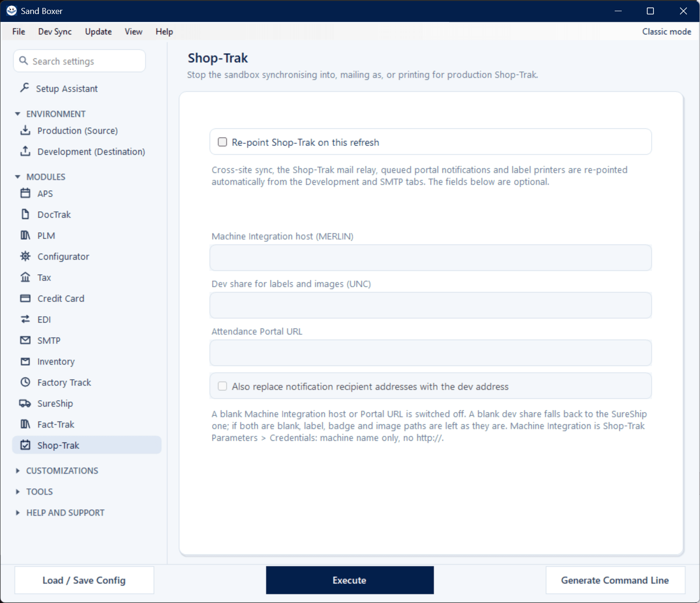Select Development (Destination) in sidebar
The height and width of the screenshot is (603, 700).
pyautogui.click(x=91, y=152)
